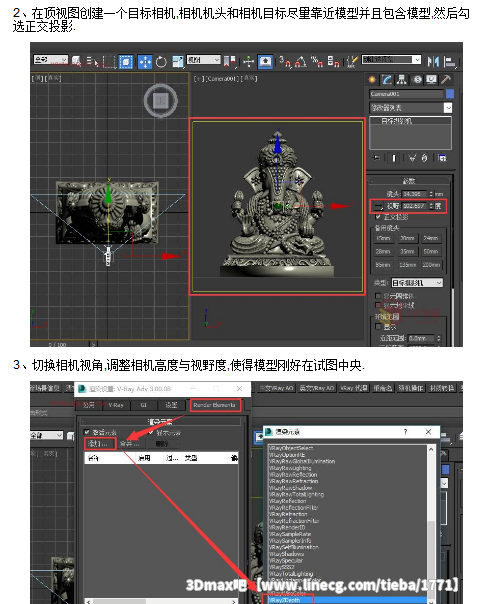Viewport: 498px width, 604px height.
Task: Click the Camera001 object color swatch
Action: tap(449, 94)
